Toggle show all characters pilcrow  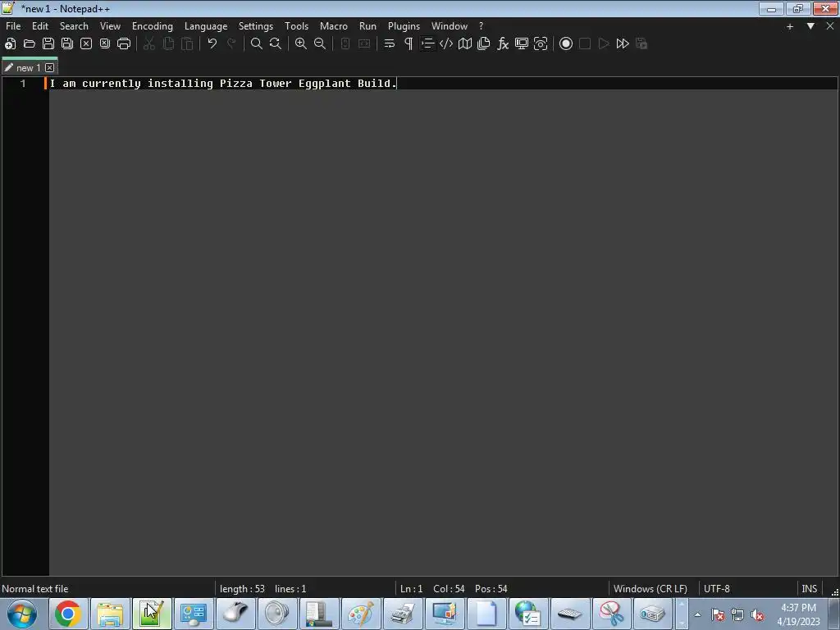409,44
